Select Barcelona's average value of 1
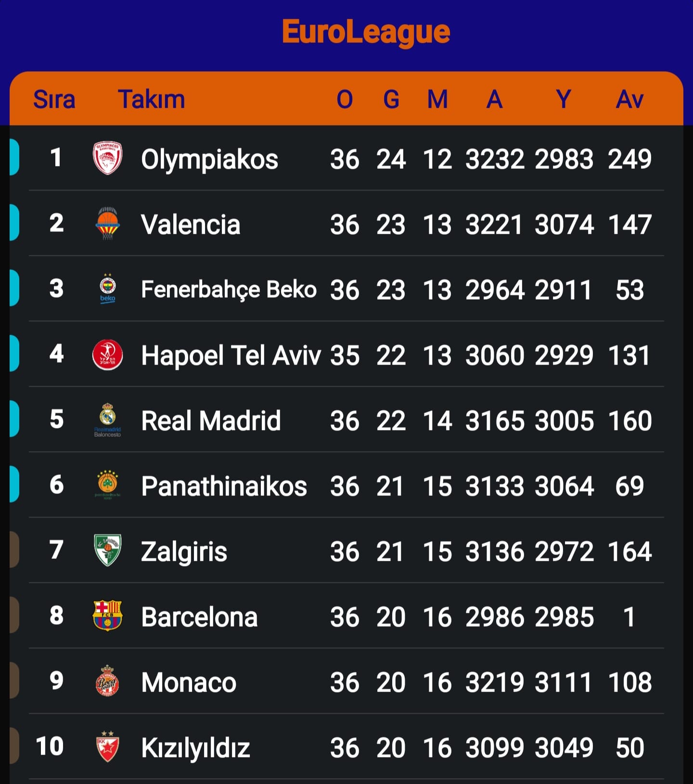The image size is (693, 784). pyautogui.click(x=629, y=617)
